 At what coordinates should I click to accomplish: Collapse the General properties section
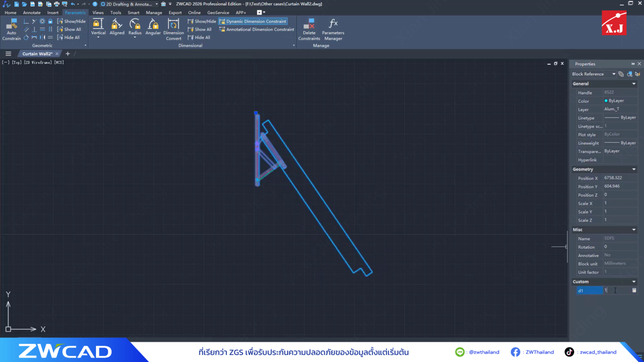pos(634,84)
